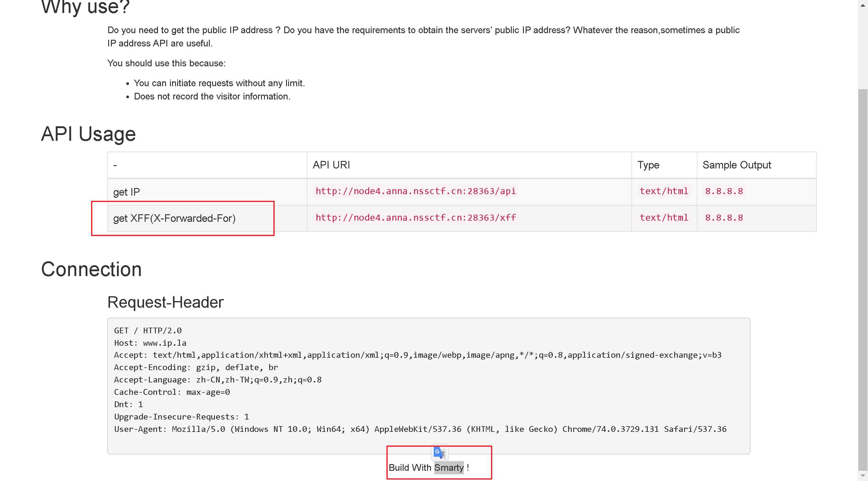This screenshot has height=481, width=868.
Task: Click text/html type in get IP row
Action: pyautogui.click(x=663, y=191)
